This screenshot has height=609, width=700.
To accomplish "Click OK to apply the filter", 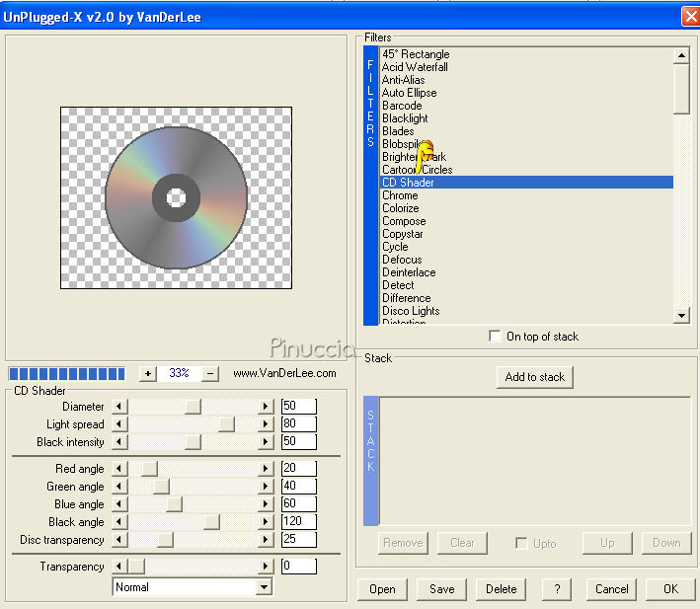I will pos(670,589).
